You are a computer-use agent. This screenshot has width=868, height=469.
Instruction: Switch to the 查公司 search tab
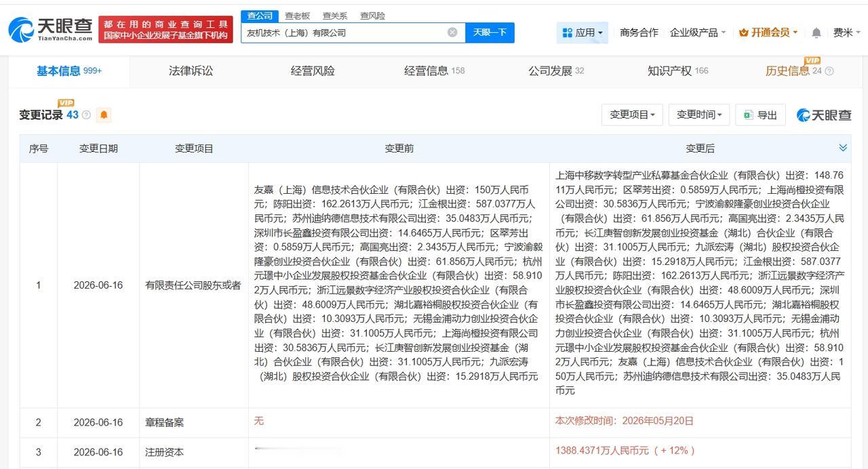coord(259,16)
